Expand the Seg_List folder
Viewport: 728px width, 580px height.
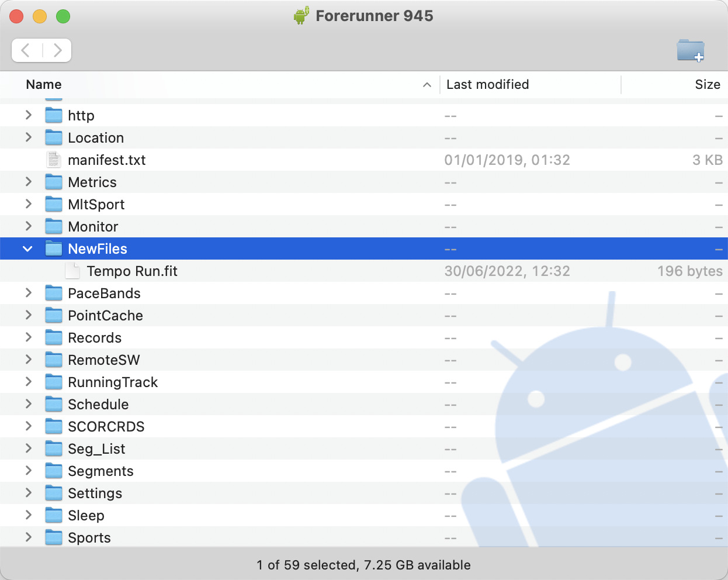[28, 448]
